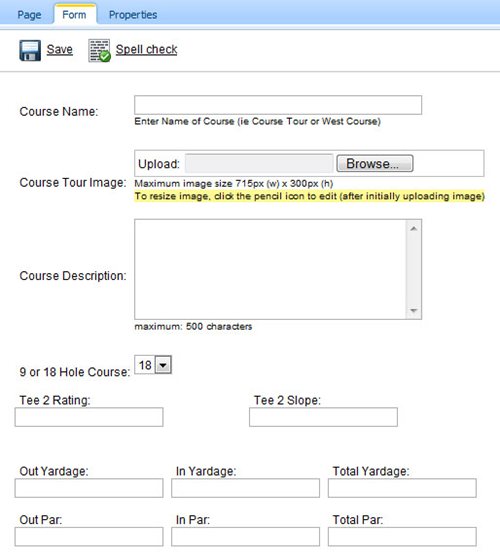Click the Spell check document icon

[99, 50]
